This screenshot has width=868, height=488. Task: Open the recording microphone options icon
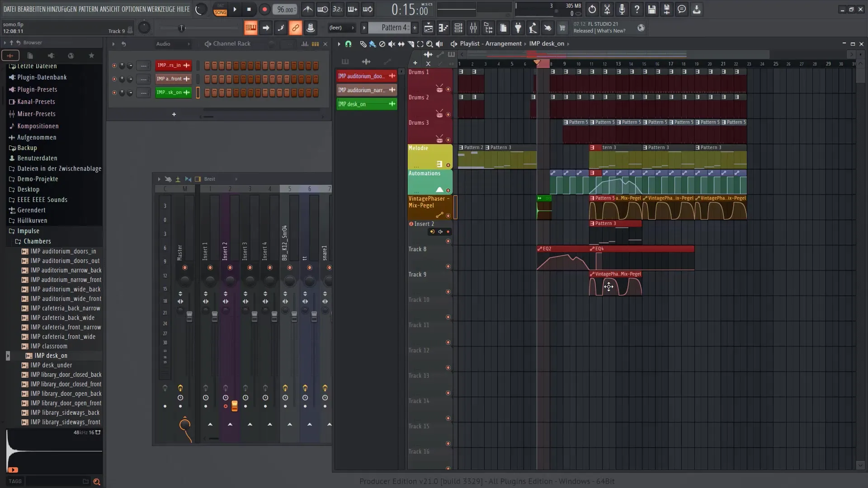[622, 9]
